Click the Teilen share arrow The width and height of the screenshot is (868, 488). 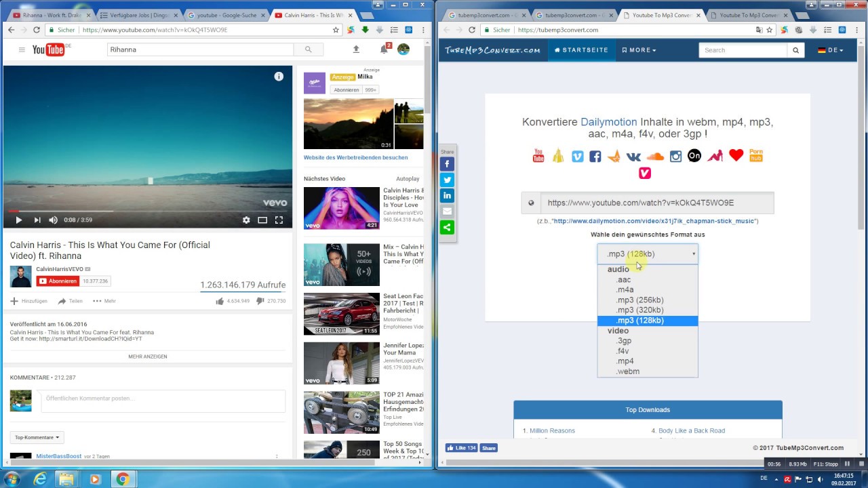62,301
